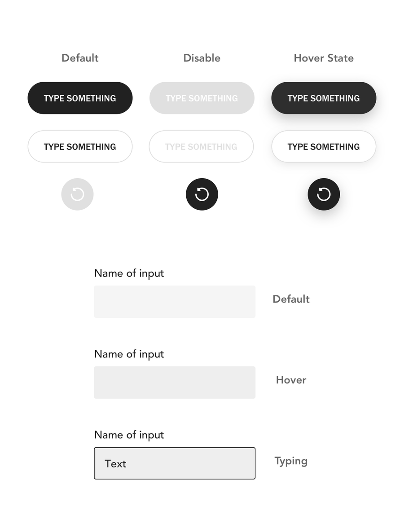Click the "Hover" label beside the middle input
404x532 pixels.
291,380
